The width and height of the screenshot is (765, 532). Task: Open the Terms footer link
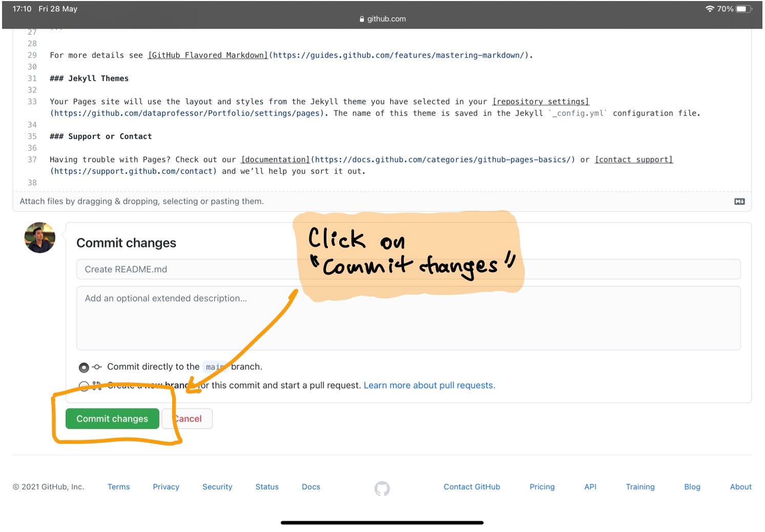click(118, 487)
